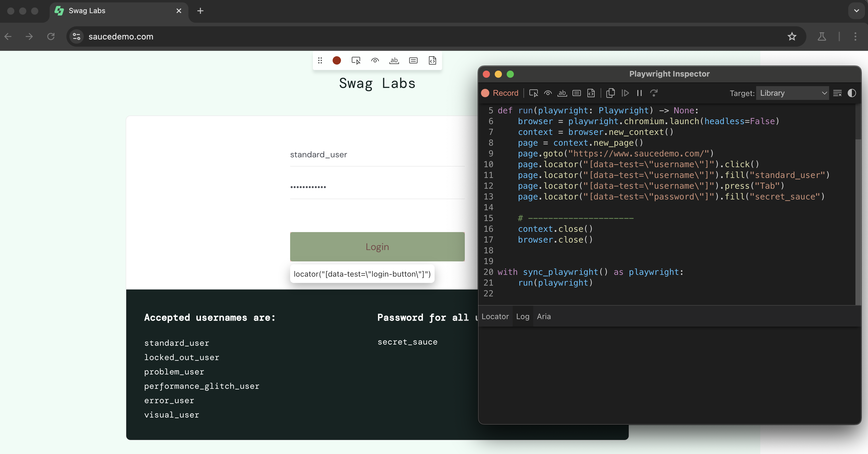Toggle Inspector color theme icon
Screen dimensions: 868x454
click(852, 93)
